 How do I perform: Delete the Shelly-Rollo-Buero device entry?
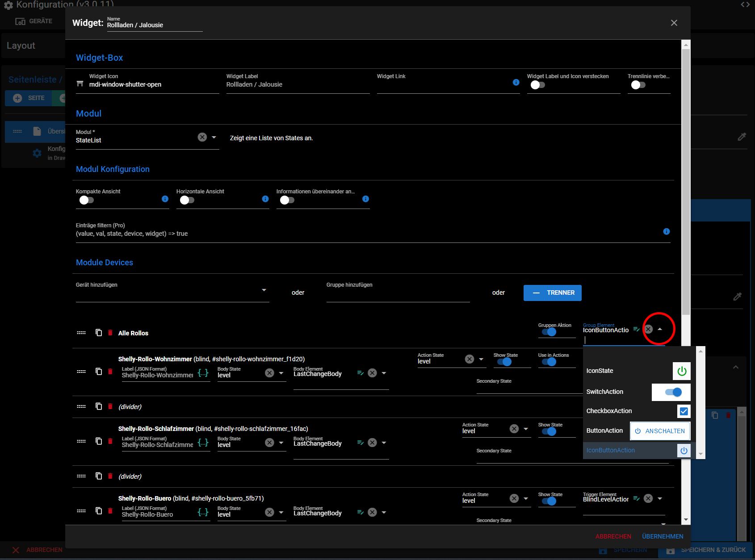point(110,511)
